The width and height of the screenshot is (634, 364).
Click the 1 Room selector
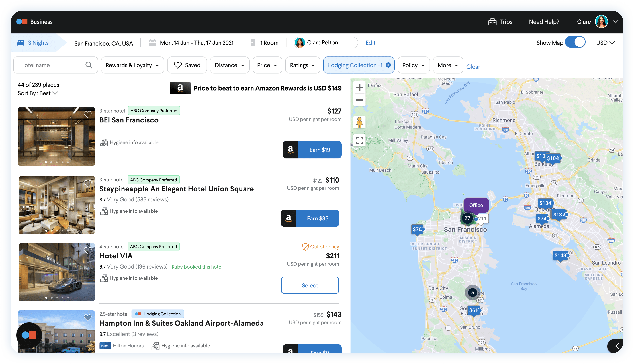265,43
